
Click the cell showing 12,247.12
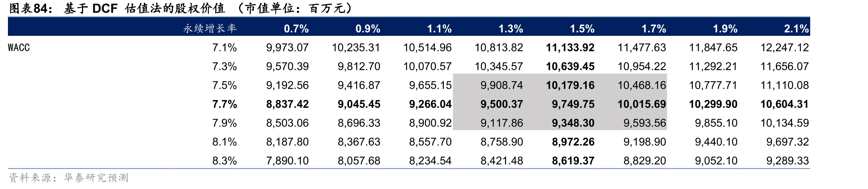[x=785, y=48]
